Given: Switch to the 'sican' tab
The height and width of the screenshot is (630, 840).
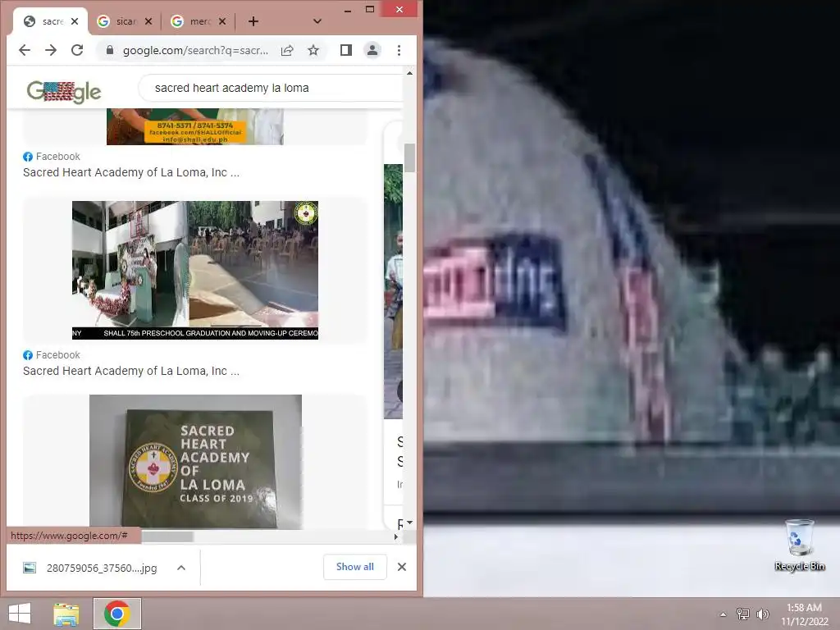Looking at the screenshot, I should tap(125, 21).
